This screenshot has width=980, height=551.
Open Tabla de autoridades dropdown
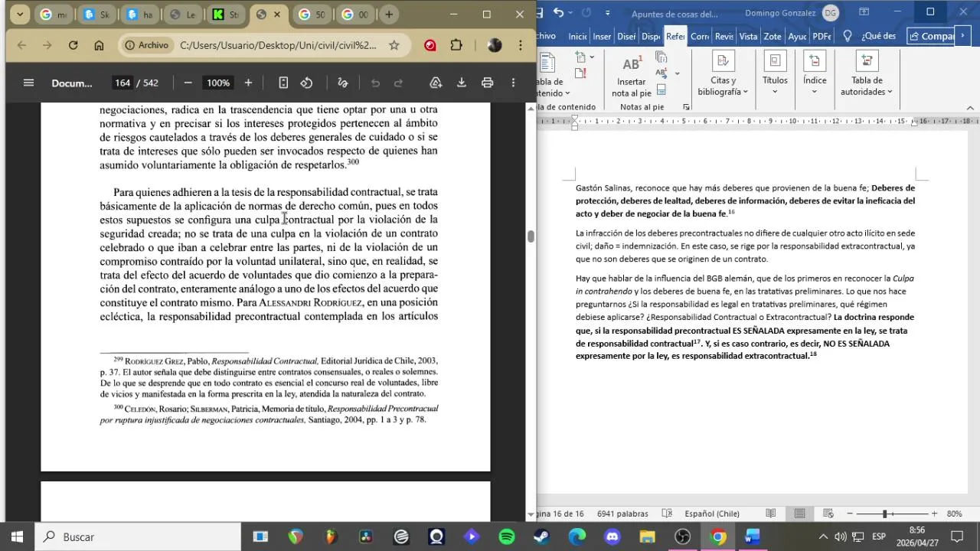867,75
